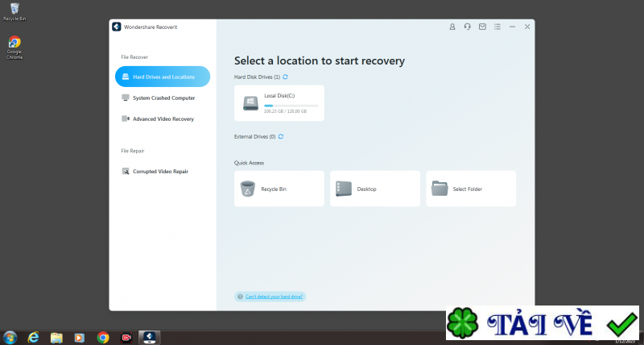
Task: Open the mail feedback icon
Action: tap(482, 27)
